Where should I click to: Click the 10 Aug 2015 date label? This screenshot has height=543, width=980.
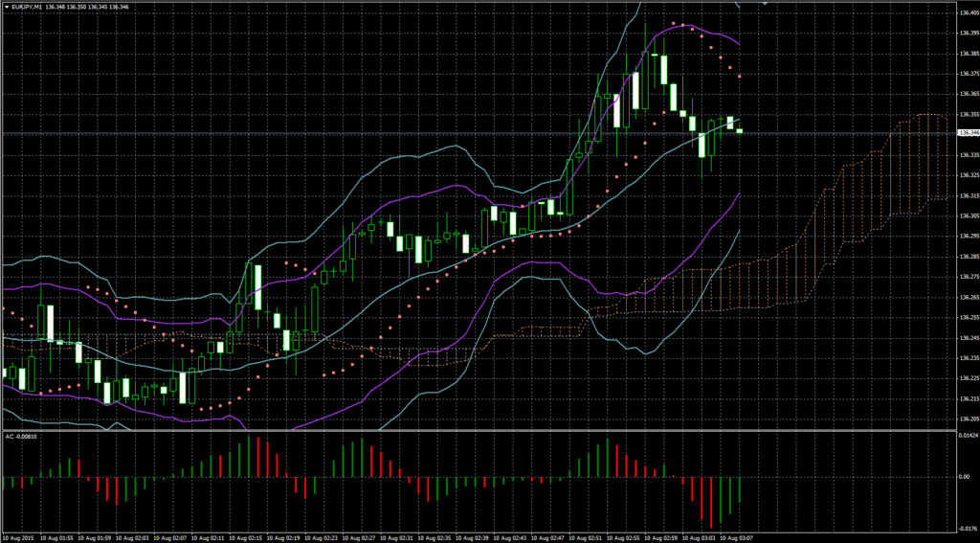click(16, 537)
